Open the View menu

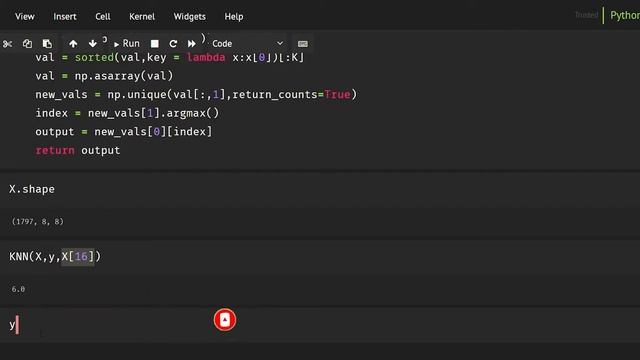pyautogui.click(x=24, y=17)
